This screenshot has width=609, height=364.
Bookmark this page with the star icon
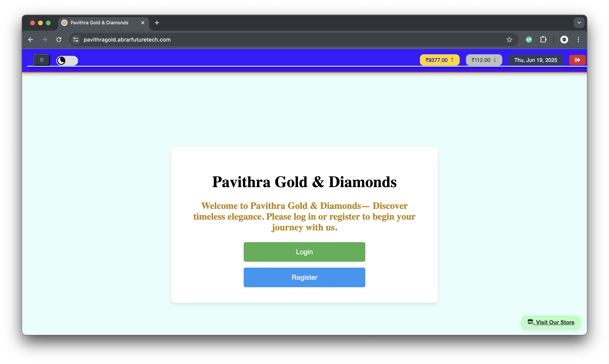pos(509,40)
